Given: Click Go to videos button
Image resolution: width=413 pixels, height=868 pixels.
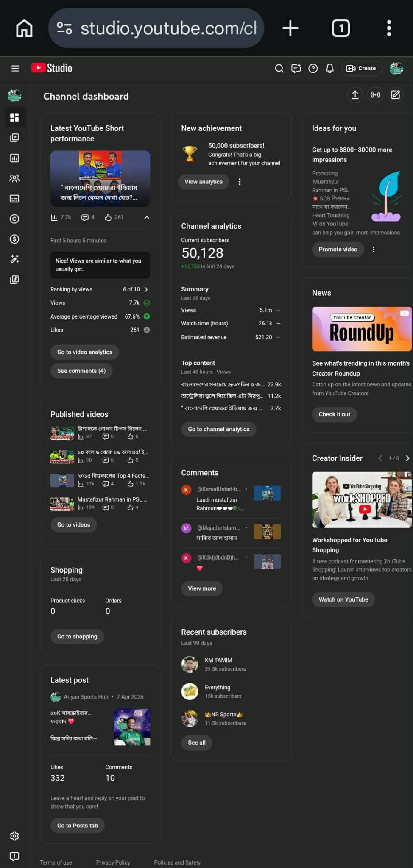Looking at the screenshot, I should (x=74, y=525).
